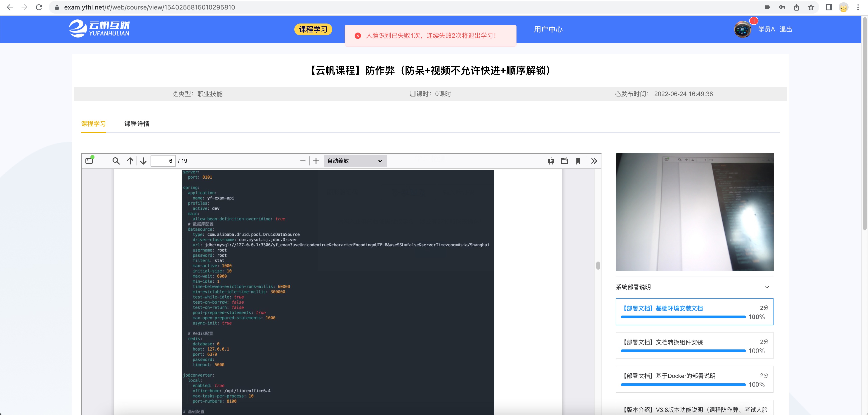Image resolution: width=868 pixels, height=415 pixels.
Task: Collapse the 系统部署说明 section
Action: coord(767,287)
